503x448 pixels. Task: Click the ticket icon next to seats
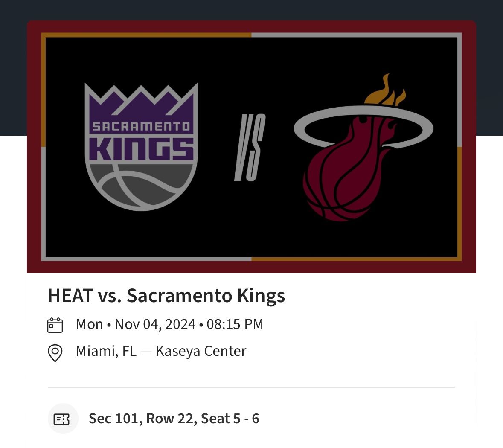coord(62,419)
